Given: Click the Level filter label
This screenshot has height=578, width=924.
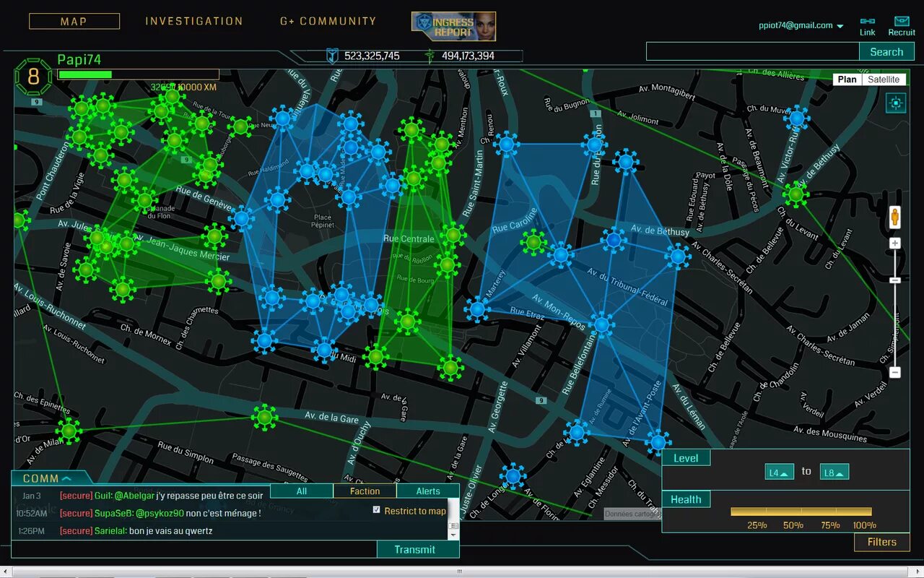Looking at the screenshot, I should pos(686,458).
